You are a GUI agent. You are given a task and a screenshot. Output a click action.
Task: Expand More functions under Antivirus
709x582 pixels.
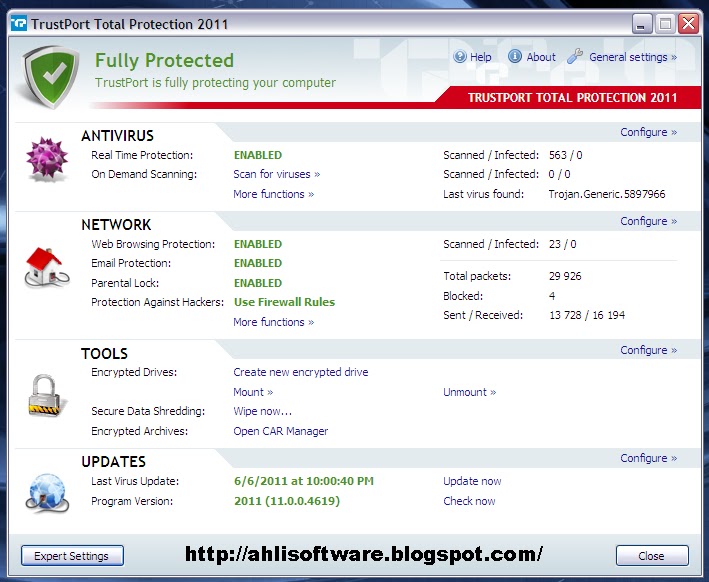point(274,194)
